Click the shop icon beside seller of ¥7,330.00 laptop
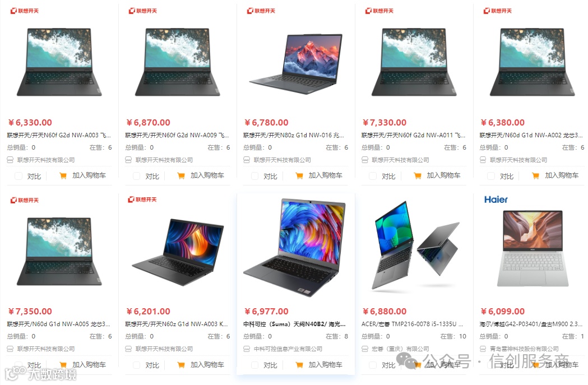588x385 pixels. 364,160
